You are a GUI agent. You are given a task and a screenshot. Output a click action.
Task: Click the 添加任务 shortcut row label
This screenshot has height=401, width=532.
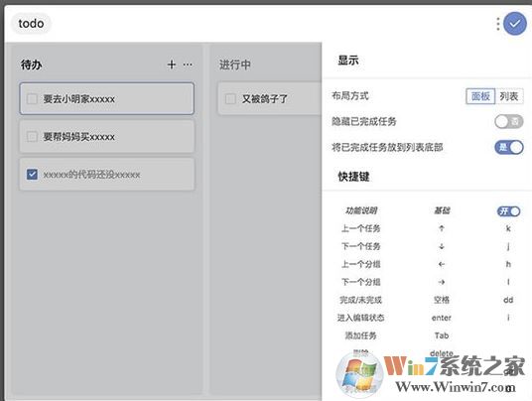[x=360, y=335]
